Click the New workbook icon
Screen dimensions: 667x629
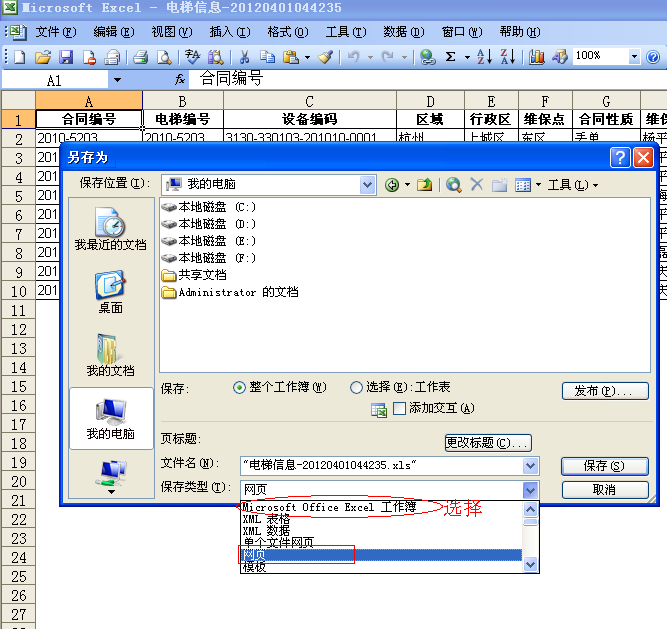pos(20,57)
